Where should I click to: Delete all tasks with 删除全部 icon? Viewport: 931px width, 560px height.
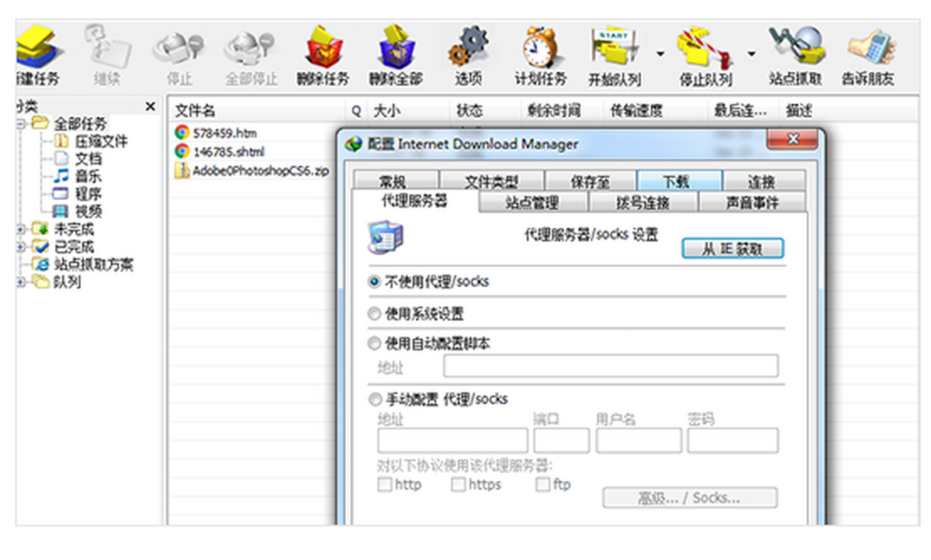click(x=396, y=47)
